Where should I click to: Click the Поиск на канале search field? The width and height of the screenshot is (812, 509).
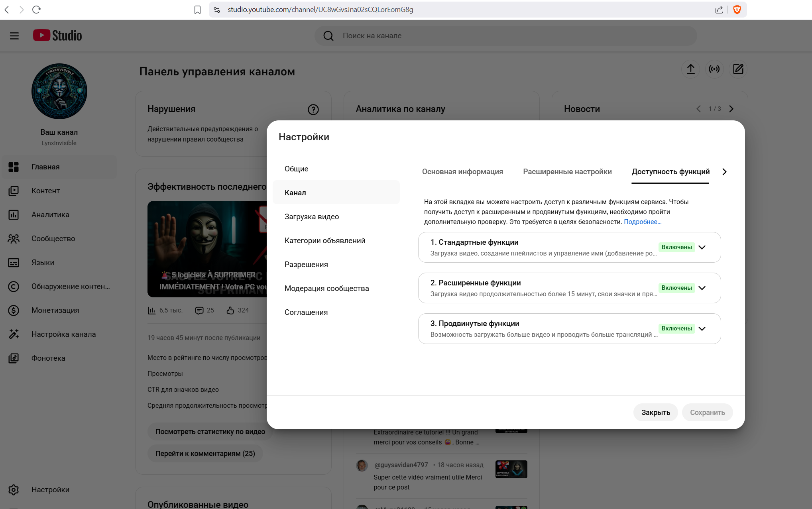(505, 36)
